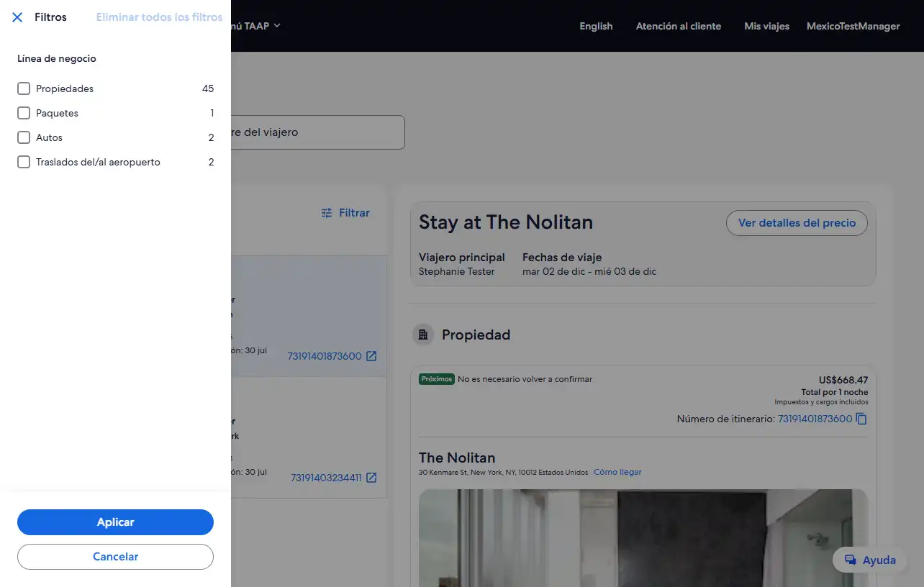
Task: Tick the Autos filter checkbox
Action: point(24,137)
